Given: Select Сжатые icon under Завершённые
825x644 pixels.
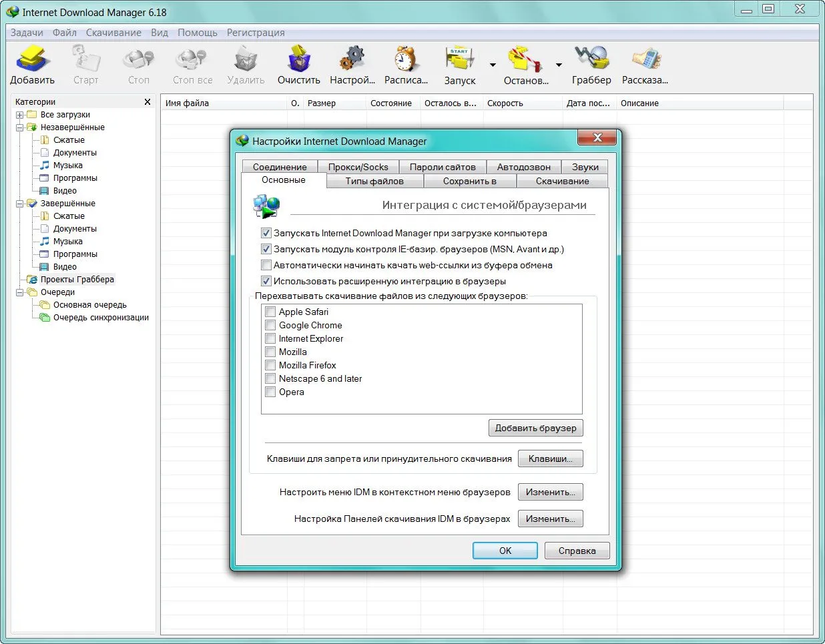Looking at the screenshot, I should click(45, 216).
